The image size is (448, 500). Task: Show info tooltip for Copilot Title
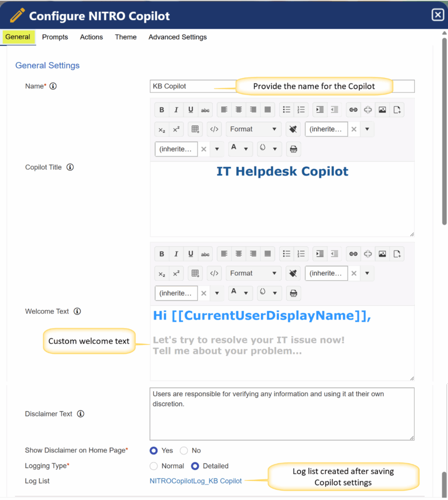70,167
